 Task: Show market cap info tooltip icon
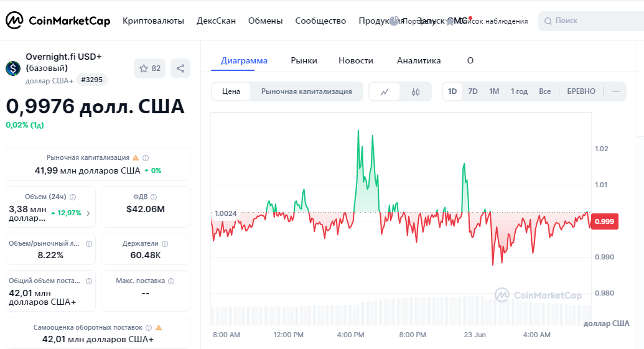(x=146, y=157)
